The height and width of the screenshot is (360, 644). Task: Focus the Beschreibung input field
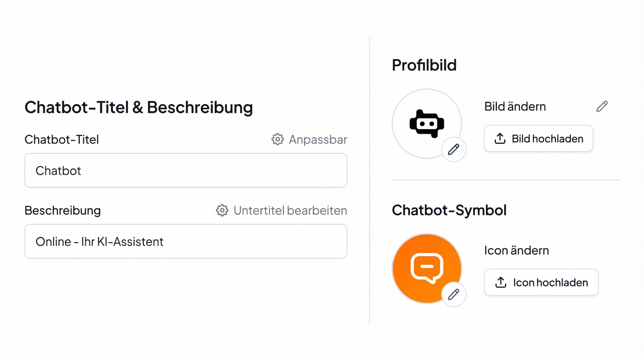click(186, 241)
